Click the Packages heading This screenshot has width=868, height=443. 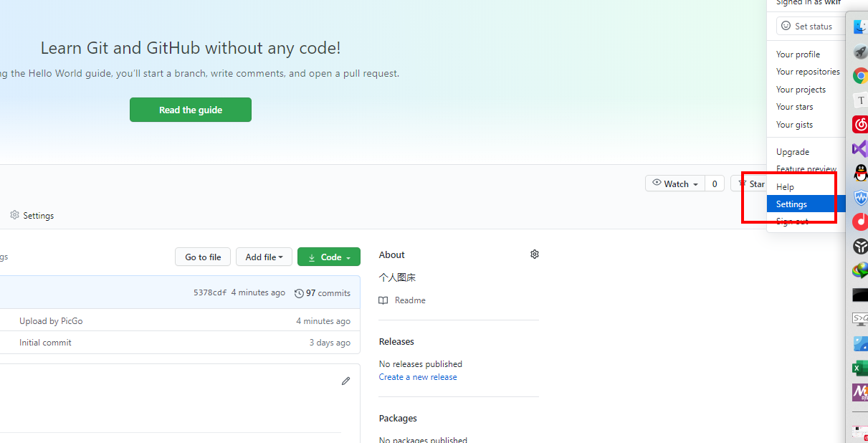click(398, 419)
